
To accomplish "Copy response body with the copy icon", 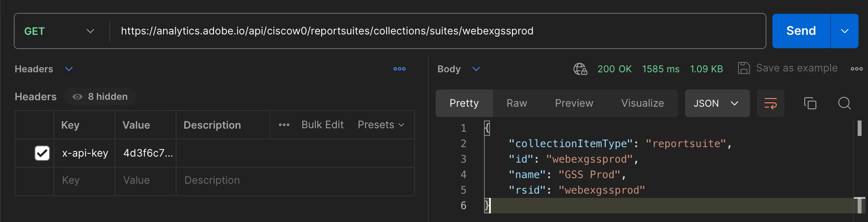I will (810, 103).
